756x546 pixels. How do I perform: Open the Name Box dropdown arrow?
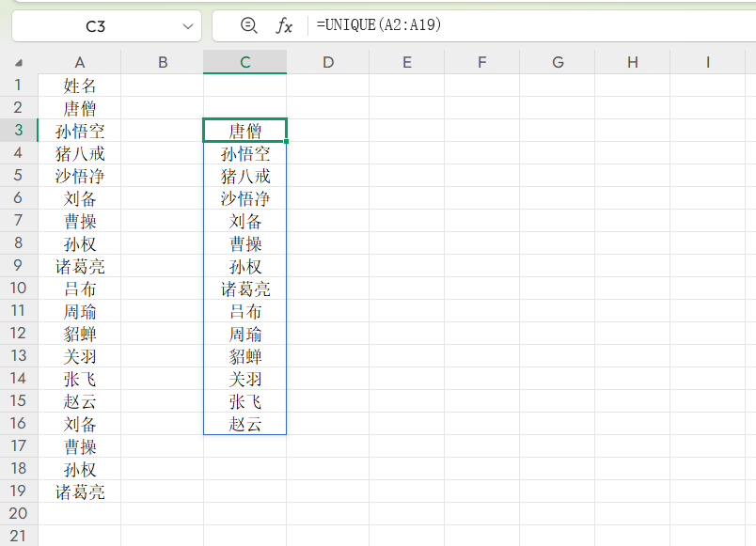185,26
